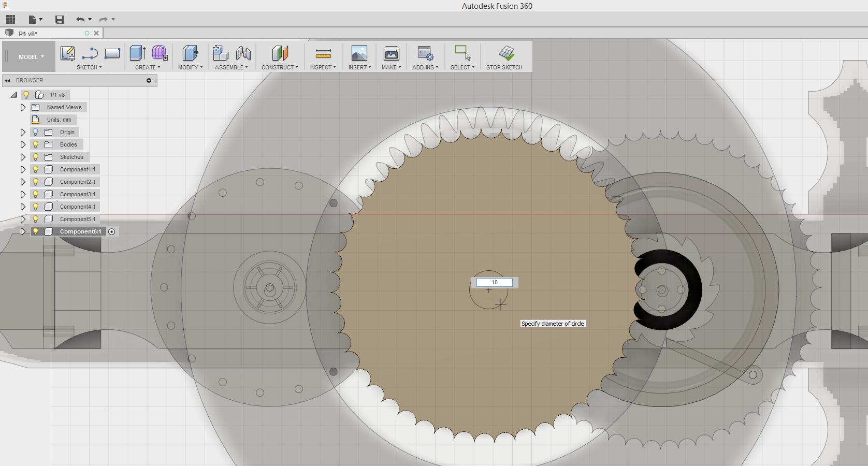Select the Measure inspect icon
Viewport: 868px width, 466px height.
[x=323, y=53]
